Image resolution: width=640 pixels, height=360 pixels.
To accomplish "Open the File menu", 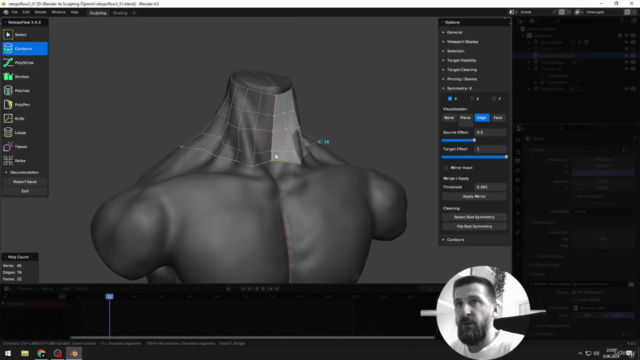I will [x=15, y=12].
